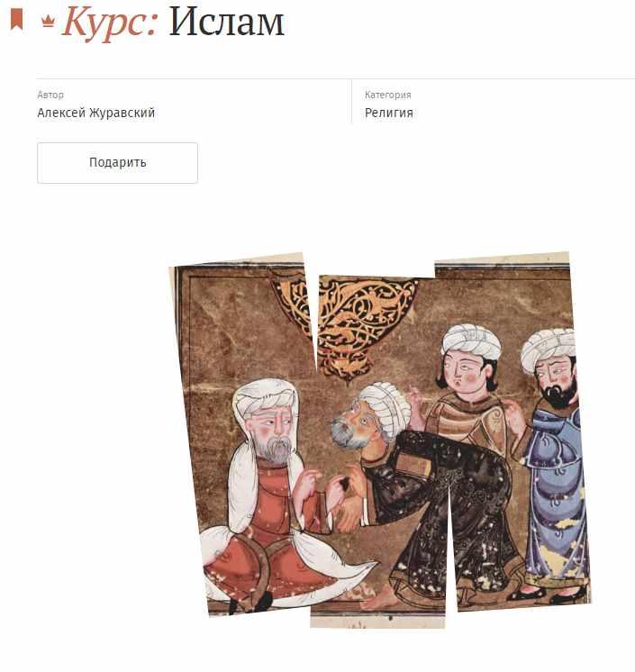
Task: Click the small crown premium icon
Action: pos(48,21)
